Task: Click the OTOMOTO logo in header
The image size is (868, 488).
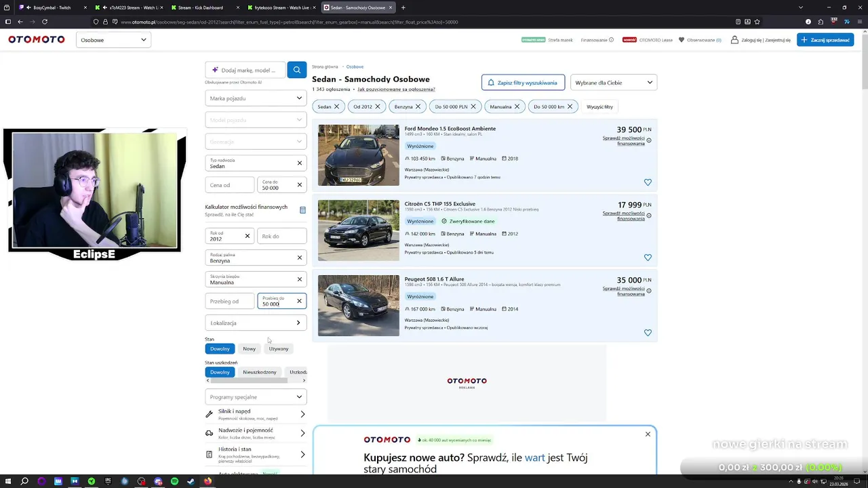Action: click(37, 40)
